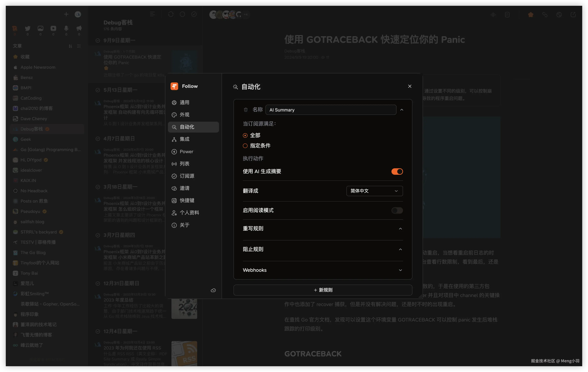
Task: Click the add feed plus icon
Action: (x=66, y=14)
